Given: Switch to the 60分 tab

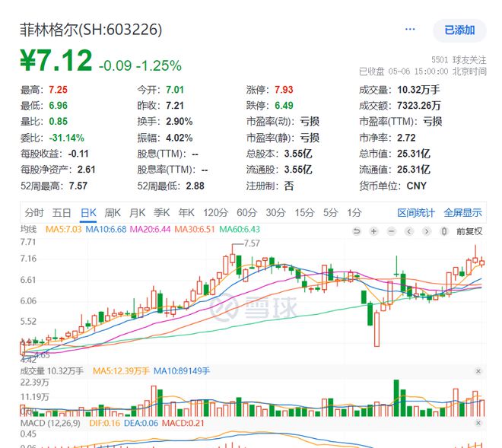Looking at the screenshot, I should (x=247, y=213).
